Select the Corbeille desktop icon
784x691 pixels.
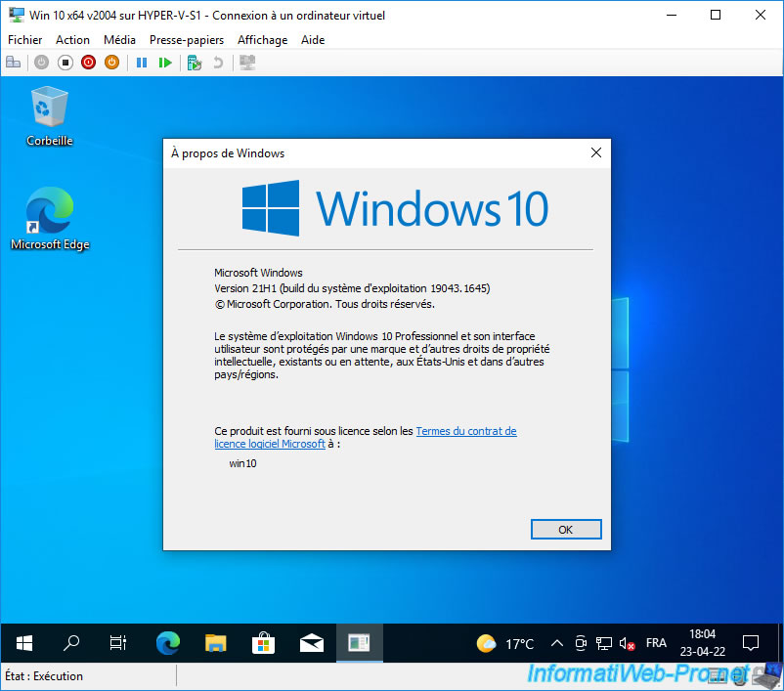pyautogui.click(x=50, y=116)
